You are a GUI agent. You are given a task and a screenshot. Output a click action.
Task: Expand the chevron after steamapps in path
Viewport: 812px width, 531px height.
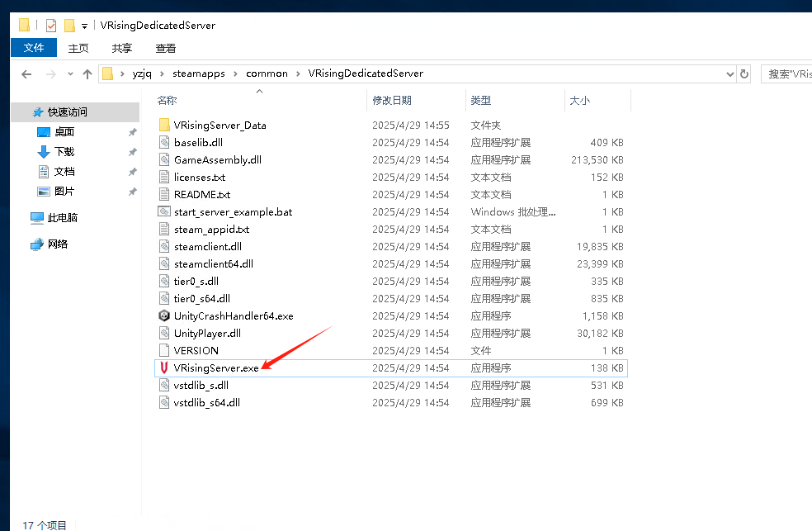coord(236,73)
